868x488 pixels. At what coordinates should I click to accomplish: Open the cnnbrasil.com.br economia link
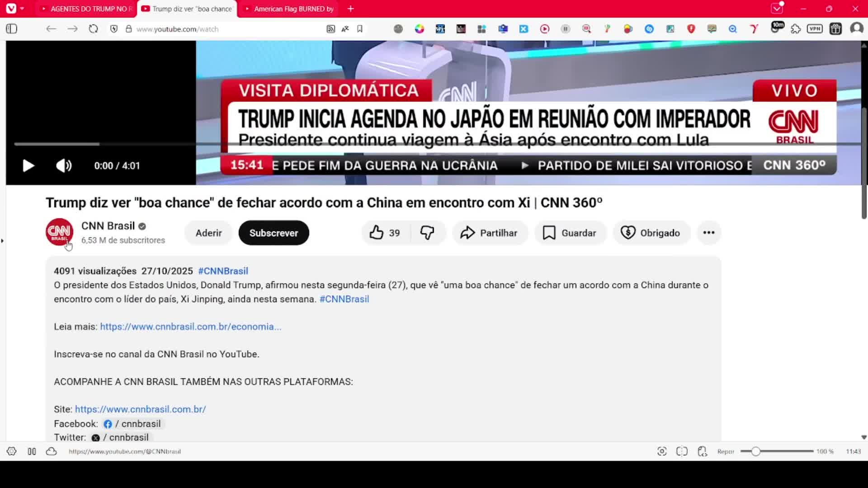point(190,327)
